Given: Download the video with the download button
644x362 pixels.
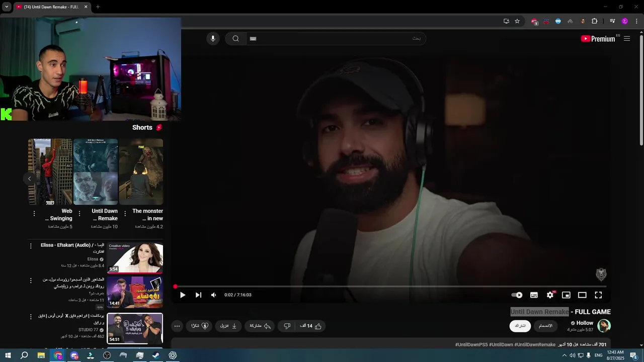Looking at the screenshot, I should click(x=228, y=326).
